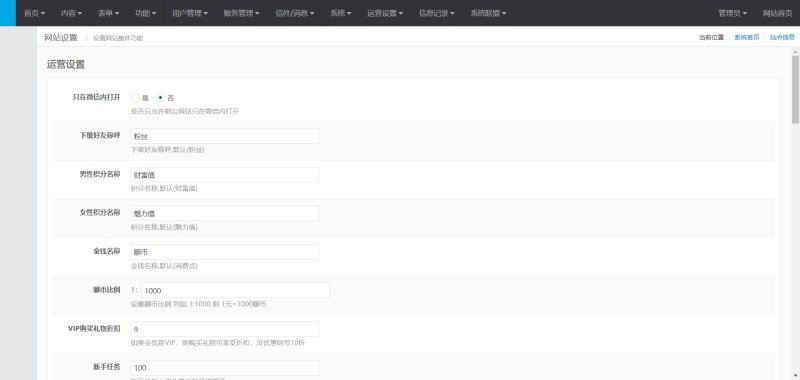Click the 女性积分名称 text field
The width and height of the screenshot is (800, 380).
(225, 213)
